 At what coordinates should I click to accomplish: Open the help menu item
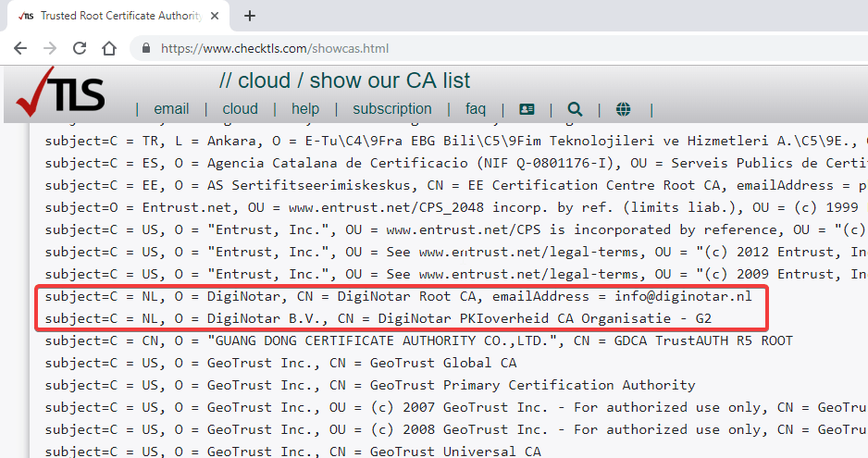click(305, 109)
